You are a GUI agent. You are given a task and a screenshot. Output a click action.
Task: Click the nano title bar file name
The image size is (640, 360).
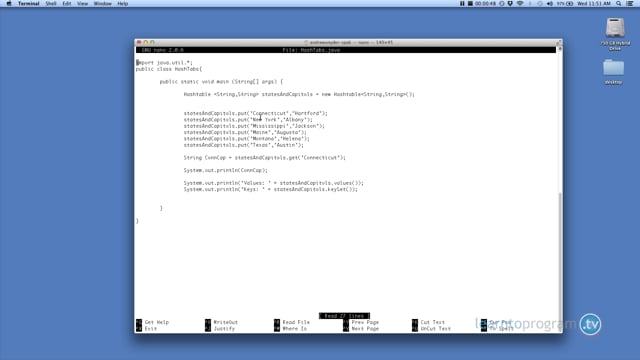pyautogui.click(x=311, y=50)
